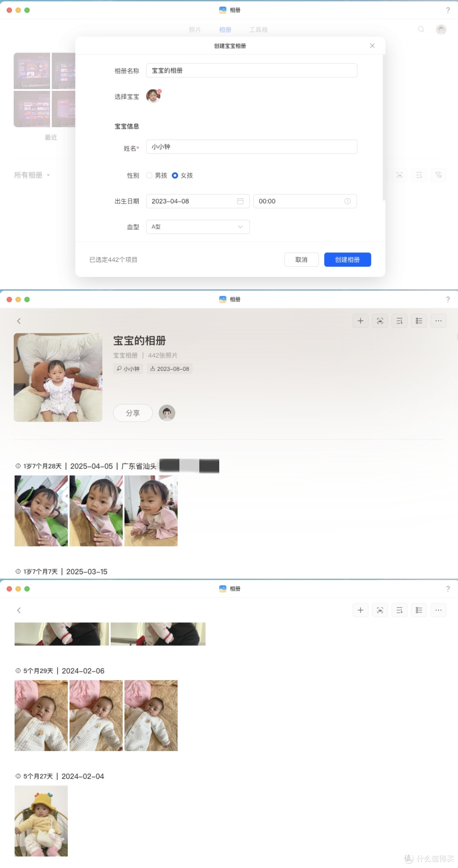
Task: Click the 442张照片 count text
Action: click(163, 356)
